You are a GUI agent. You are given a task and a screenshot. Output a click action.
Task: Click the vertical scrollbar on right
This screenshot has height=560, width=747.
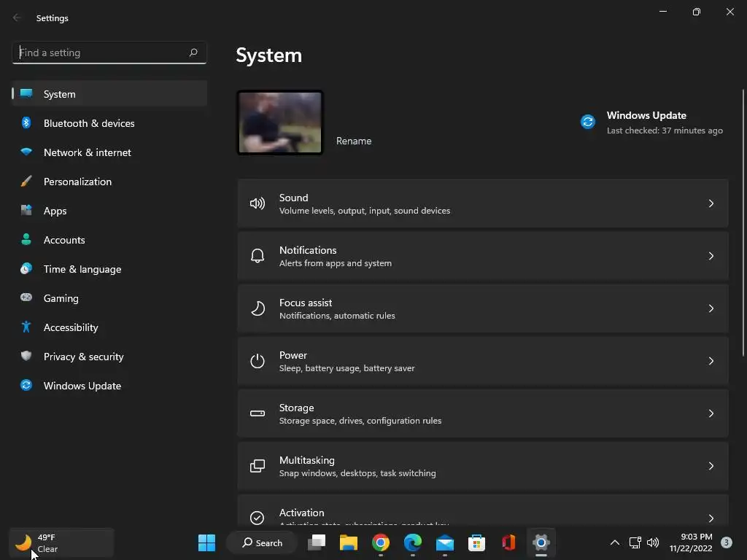[x=743, y=222]
